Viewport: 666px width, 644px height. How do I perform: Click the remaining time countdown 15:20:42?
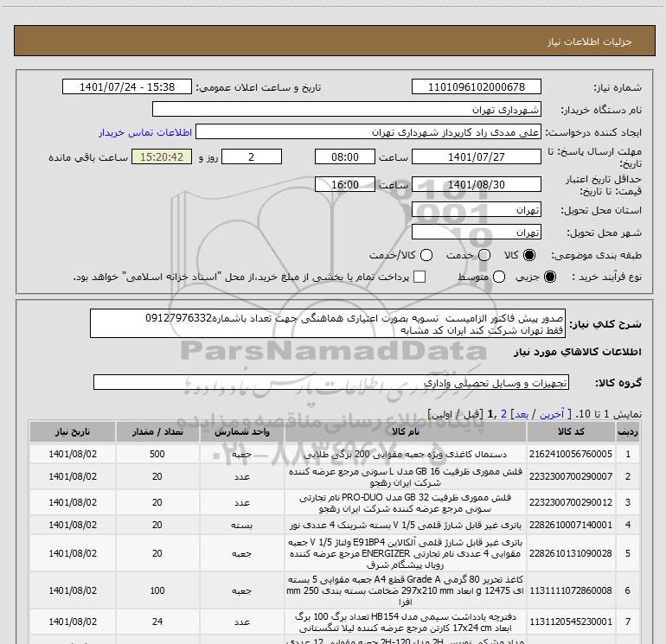tap(162, 156)
